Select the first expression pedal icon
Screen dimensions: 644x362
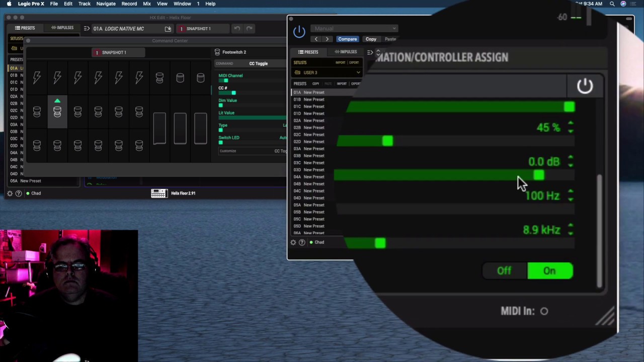[x=159, y=129]
